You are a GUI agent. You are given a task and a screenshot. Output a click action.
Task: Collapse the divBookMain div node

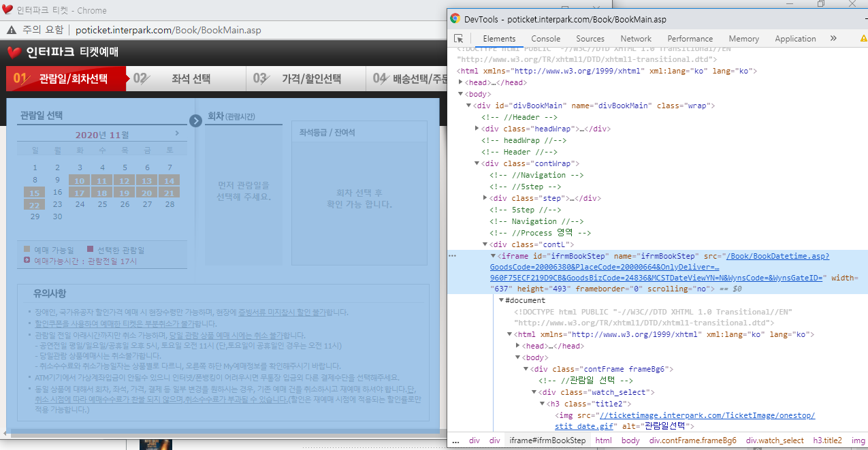(469, 106)
